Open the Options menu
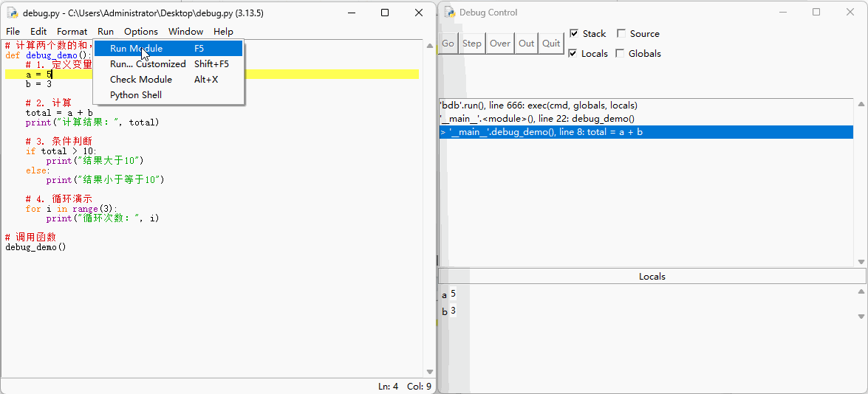Screen dimensions: 868x394 point(140,32)
